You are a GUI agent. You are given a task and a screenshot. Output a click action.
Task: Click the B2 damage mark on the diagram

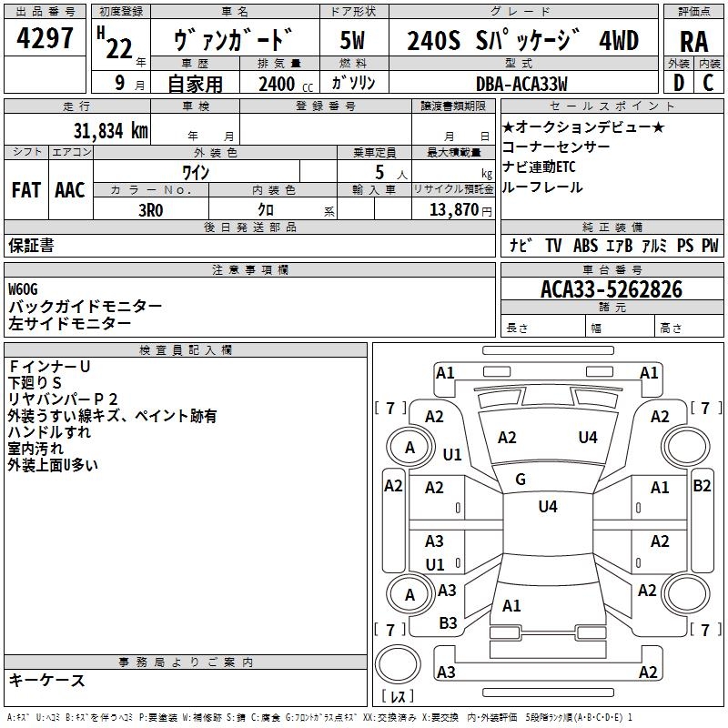click(x=702, y=486)
